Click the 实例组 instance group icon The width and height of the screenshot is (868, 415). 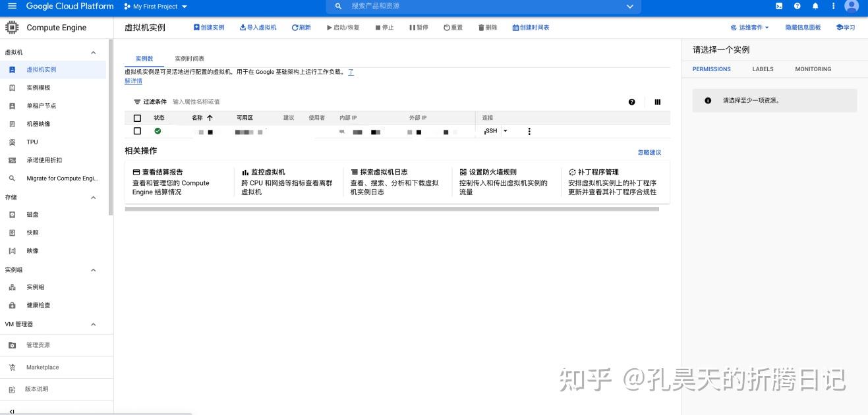point(12,287)
